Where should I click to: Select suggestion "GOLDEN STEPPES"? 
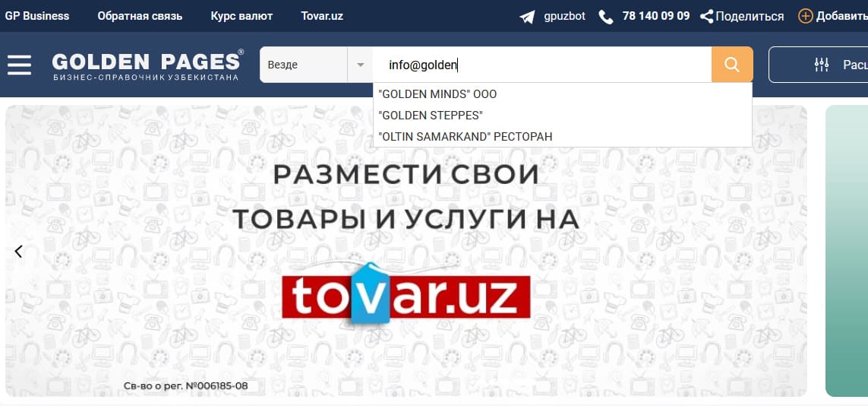pyautogui.click(x=563, y=116)
